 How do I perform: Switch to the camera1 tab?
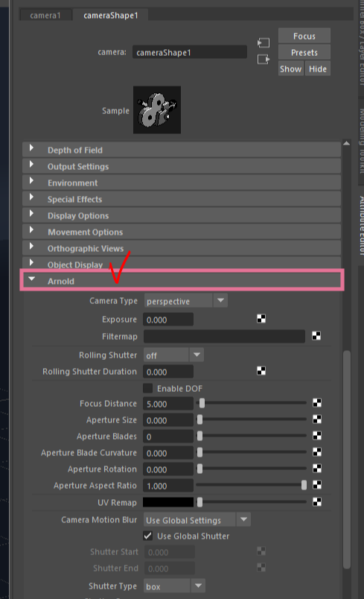(45, 16)
